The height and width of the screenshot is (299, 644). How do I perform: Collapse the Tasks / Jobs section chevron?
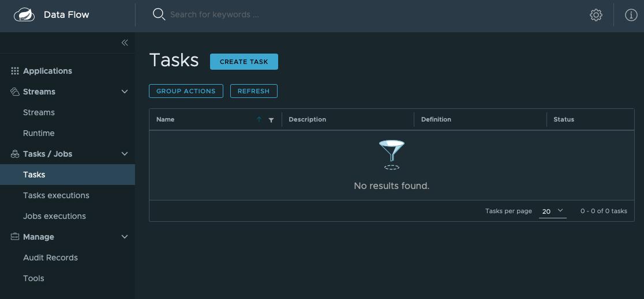[125, 154]
